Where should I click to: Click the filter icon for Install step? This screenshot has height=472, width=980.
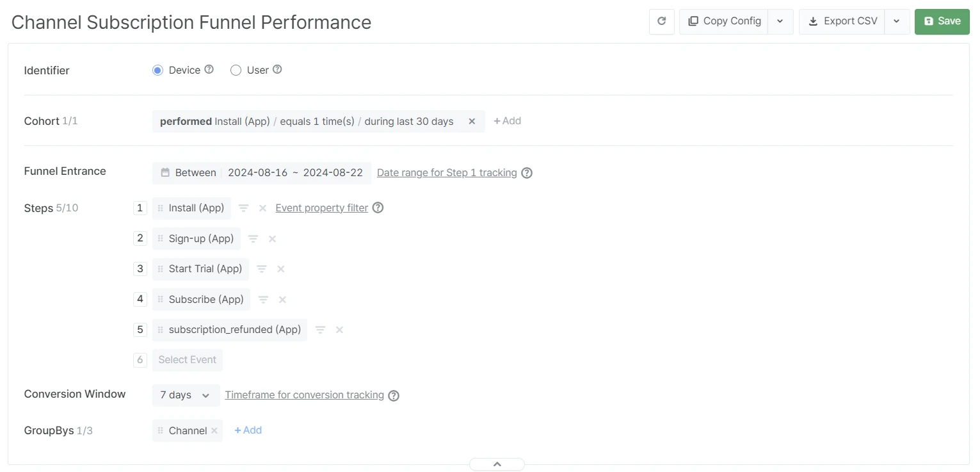pyautogui.click(x=244, y=208)
